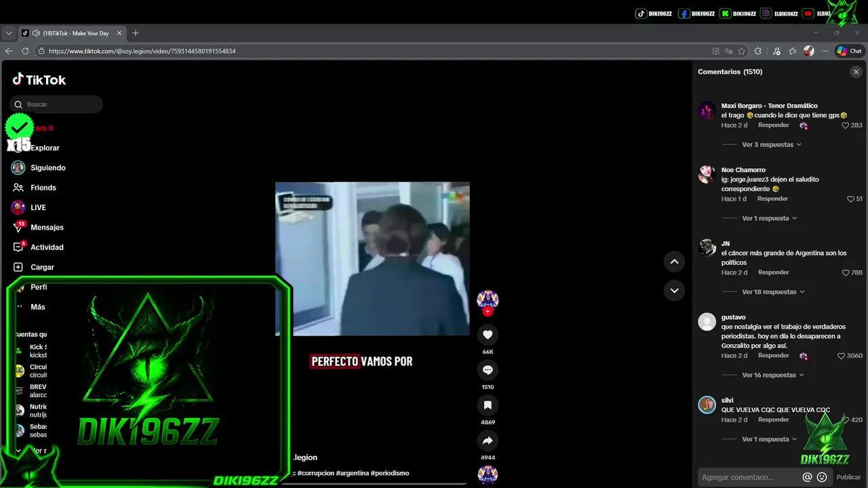Open the #corrupcion hashtag
The width and height of the screenshot is (868, 488).
coord(315,473)
